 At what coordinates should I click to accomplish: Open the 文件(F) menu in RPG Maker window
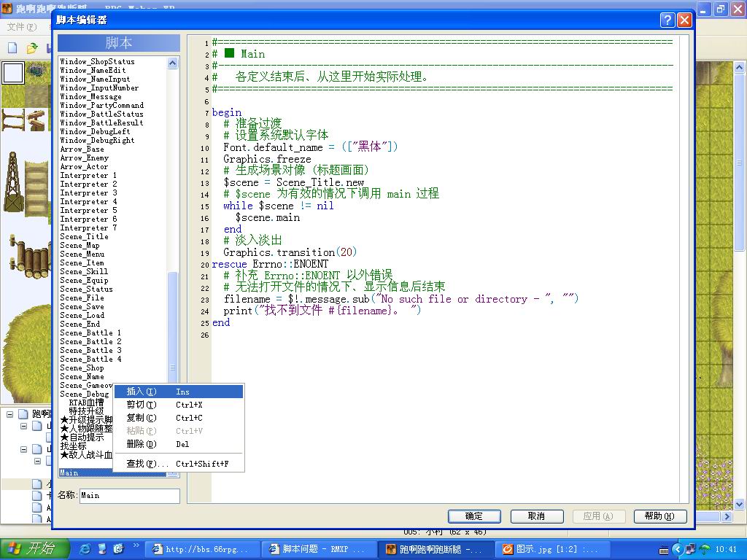(x=22, y=27)
